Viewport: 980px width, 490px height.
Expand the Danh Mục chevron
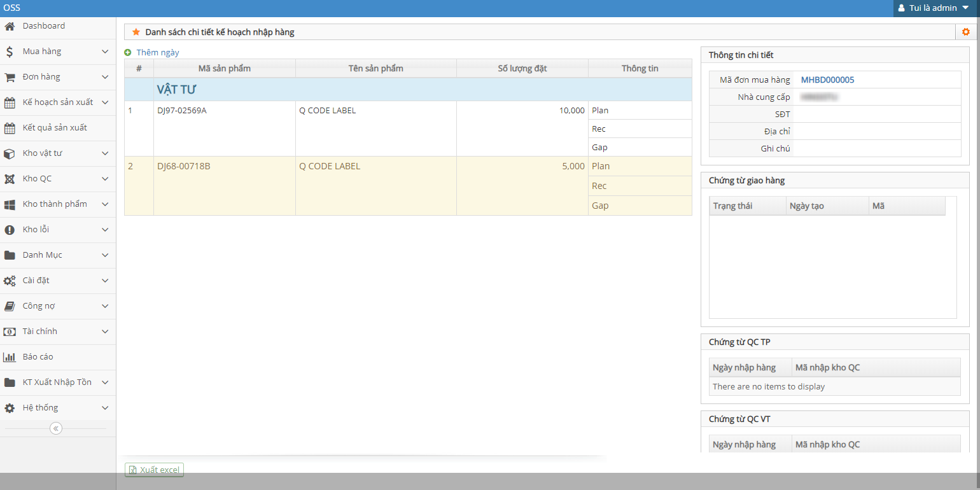click(105, 255)
